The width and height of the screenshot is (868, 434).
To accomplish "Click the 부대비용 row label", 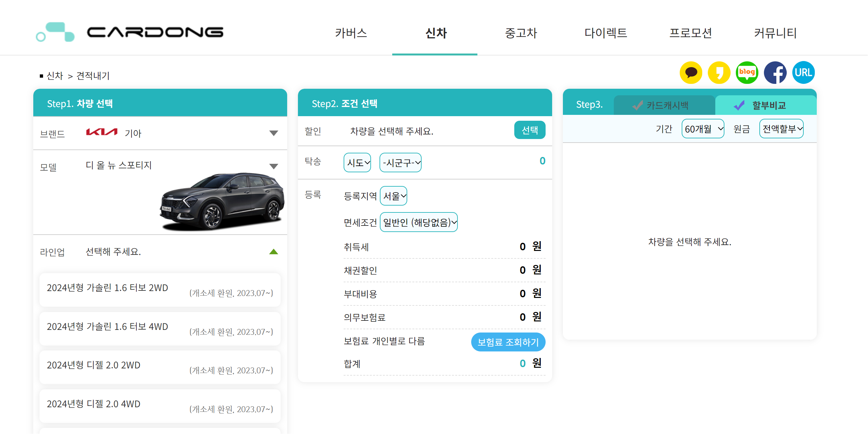I will click(360, 294).
